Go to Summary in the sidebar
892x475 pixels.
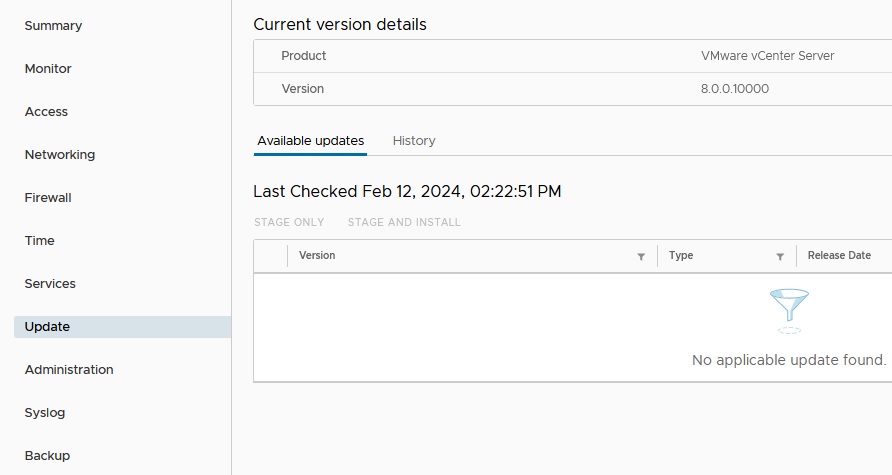(53, 26)
